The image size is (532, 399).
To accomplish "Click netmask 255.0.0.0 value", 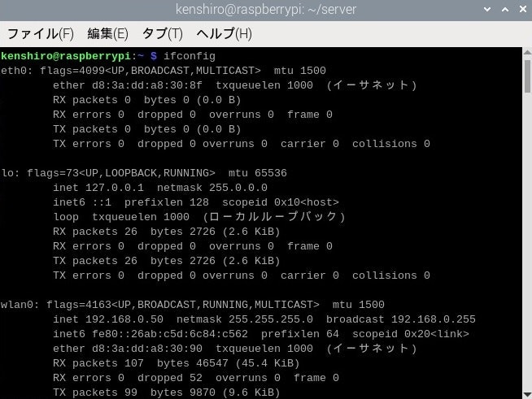I will (x=238, y=188).
